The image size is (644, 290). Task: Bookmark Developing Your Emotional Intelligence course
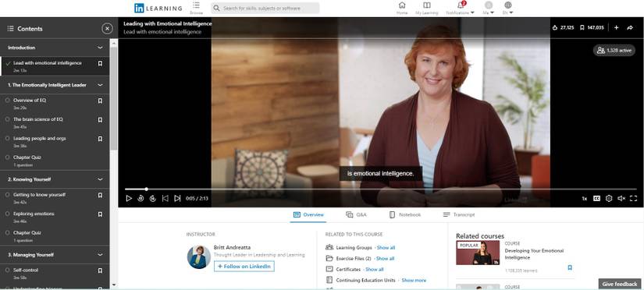(x=570, y=267)
